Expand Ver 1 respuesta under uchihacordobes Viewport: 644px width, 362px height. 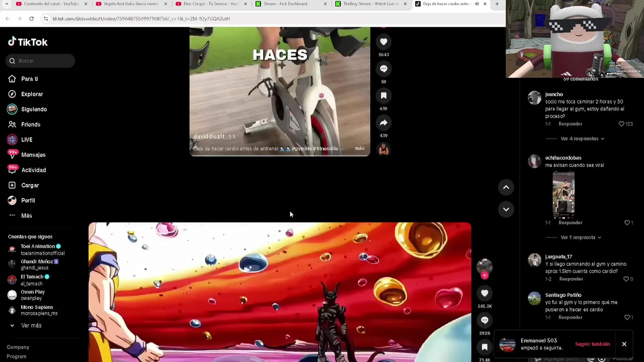[x=581, y=237]
